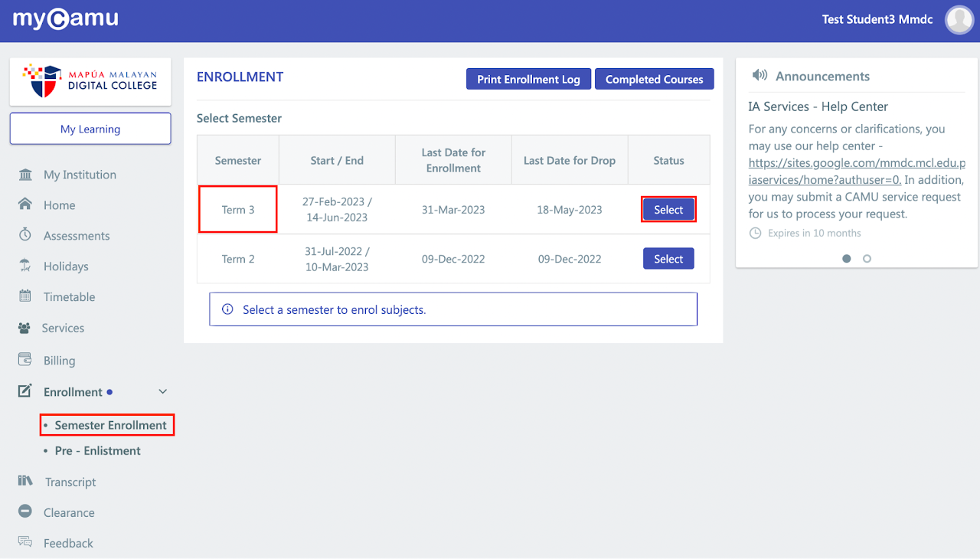
Task: Open My Institution menu item
Action: [x=80, y=175]
